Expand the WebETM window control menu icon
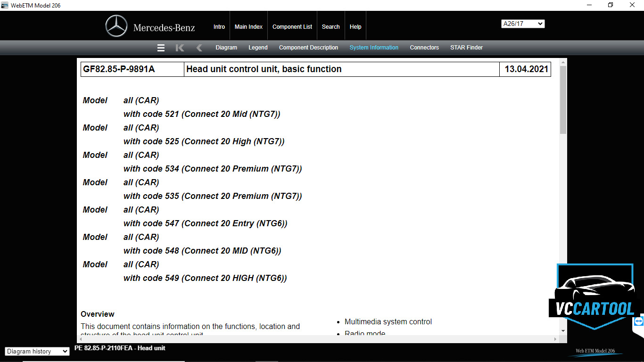This screenshot has height=362, width=644. click(5, 5)
